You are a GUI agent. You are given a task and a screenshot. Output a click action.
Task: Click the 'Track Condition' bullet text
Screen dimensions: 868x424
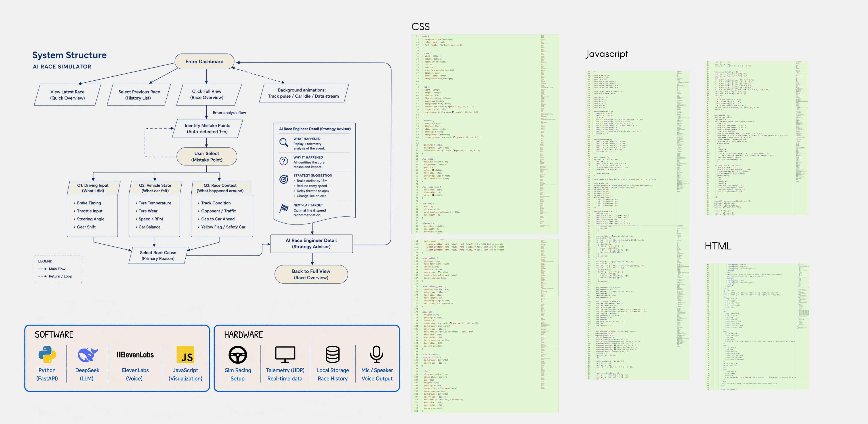coord(216,203)
